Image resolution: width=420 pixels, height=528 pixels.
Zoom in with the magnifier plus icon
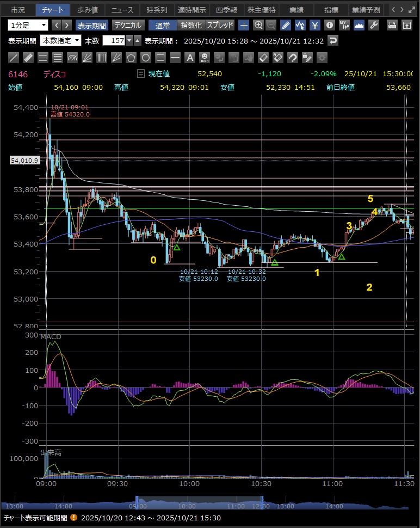258,25
